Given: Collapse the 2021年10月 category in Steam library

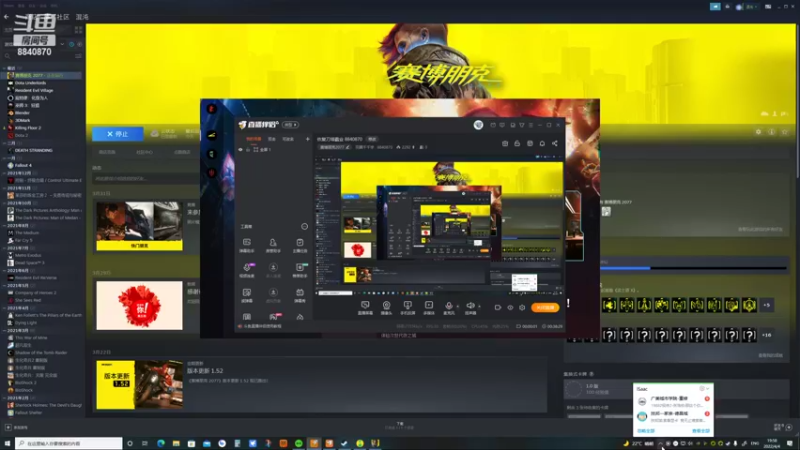Looking at the screenshot, I should click(4, 203).
